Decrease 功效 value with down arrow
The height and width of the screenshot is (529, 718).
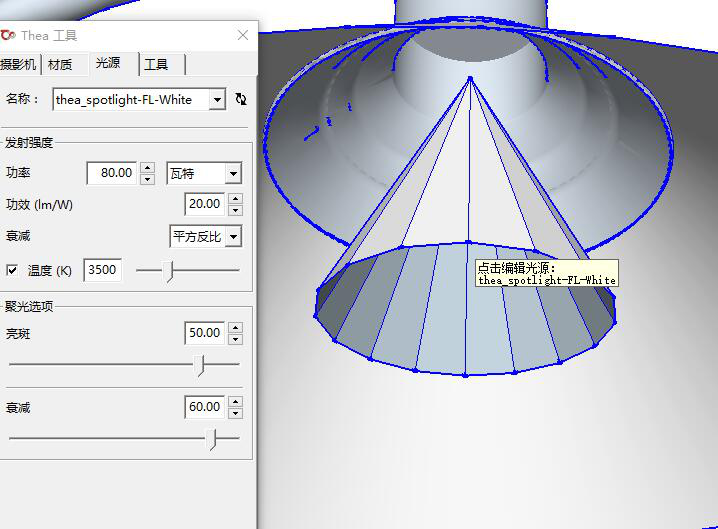(235, 210)
